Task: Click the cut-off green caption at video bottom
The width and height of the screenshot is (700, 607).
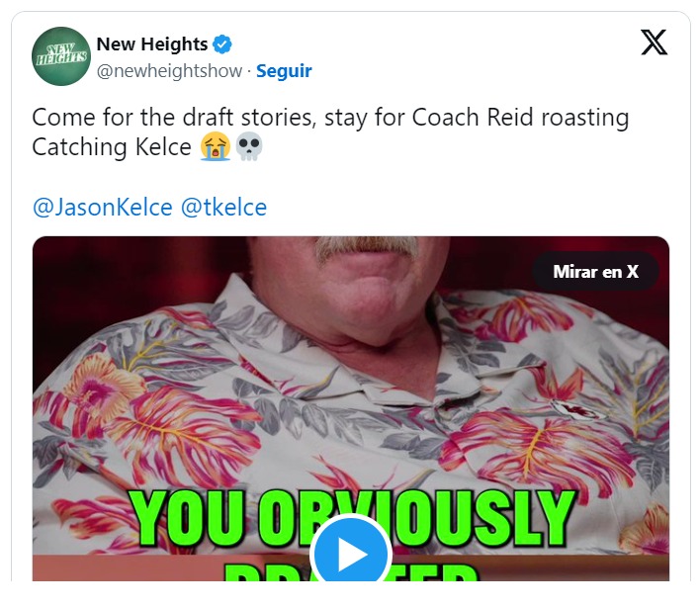Action: click(351, 571)
